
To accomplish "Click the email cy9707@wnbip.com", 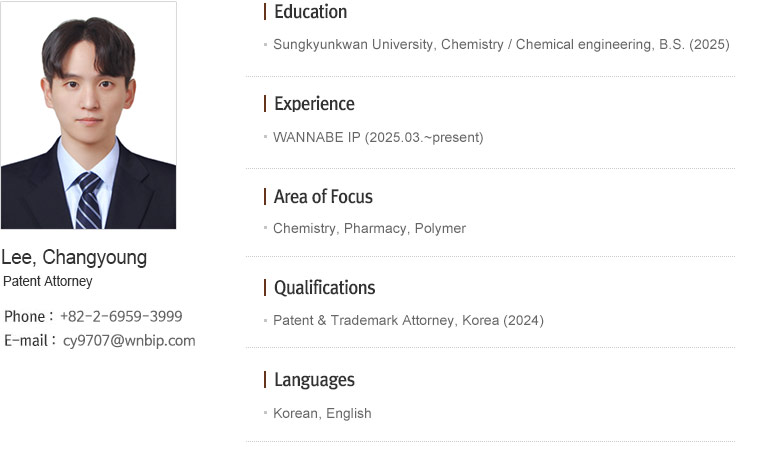I will coord(129,340).
